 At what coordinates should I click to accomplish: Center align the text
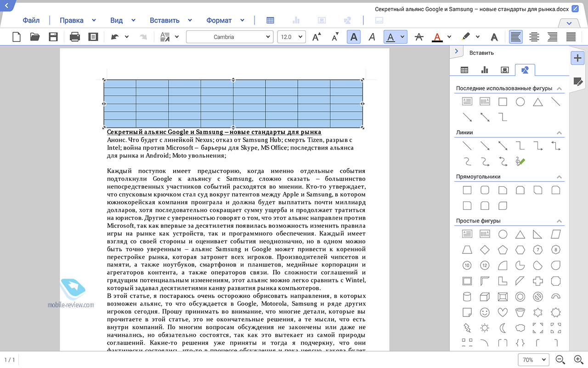[534, 37]
